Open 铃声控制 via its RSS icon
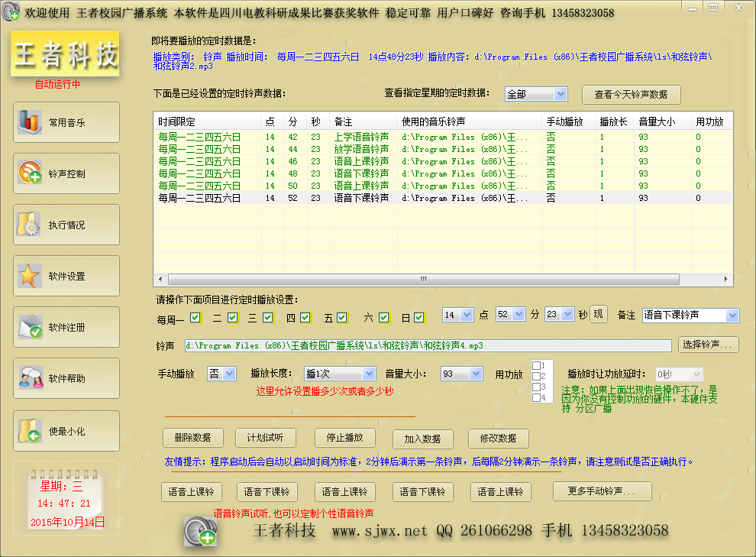Viewport: 756px width, 557px height. click(x=30, y=173)
